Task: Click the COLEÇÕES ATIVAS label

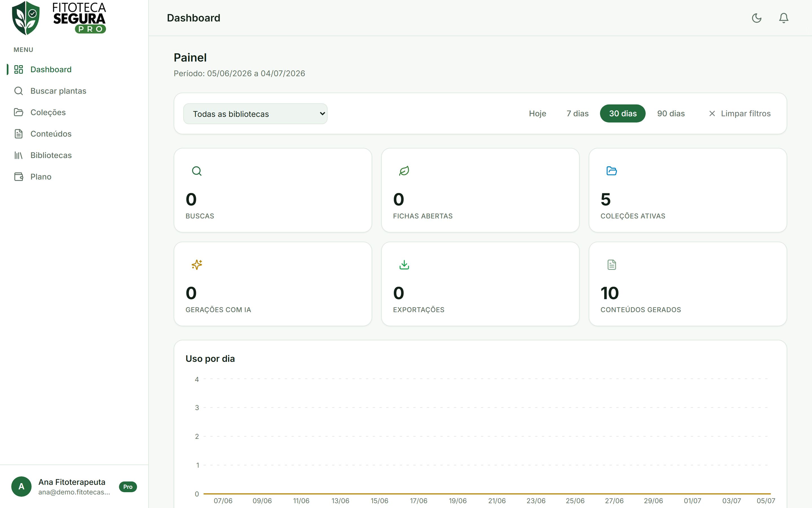Action: (633, 216)
